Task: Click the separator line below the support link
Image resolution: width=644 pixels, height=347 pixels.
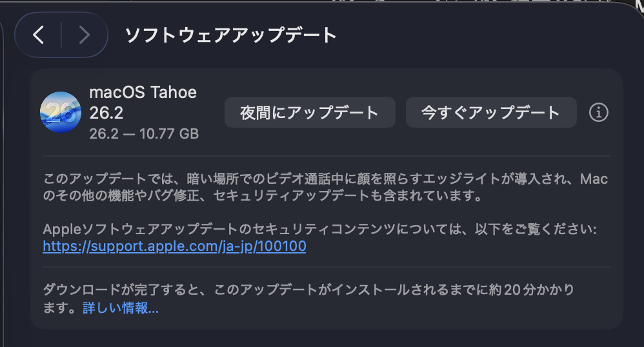Action: [x=326, y=266]
